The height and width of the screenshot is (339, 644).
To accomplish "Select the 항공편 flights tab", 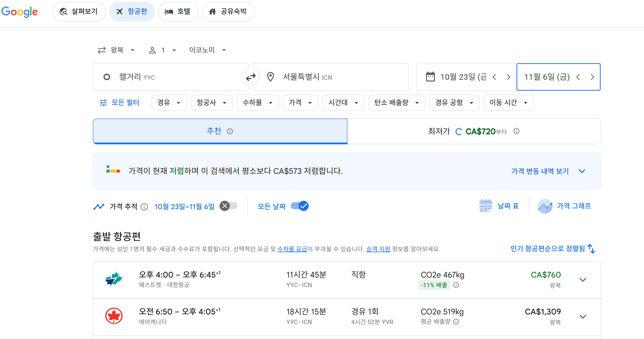I will pyautogui.click(x=132, y=11).
